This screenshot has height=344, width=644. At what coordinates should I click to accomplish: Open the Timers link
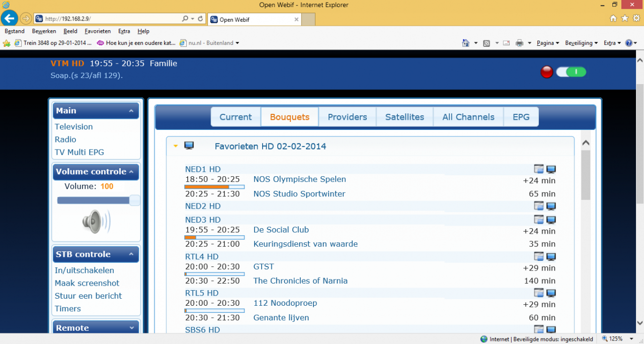68,308
